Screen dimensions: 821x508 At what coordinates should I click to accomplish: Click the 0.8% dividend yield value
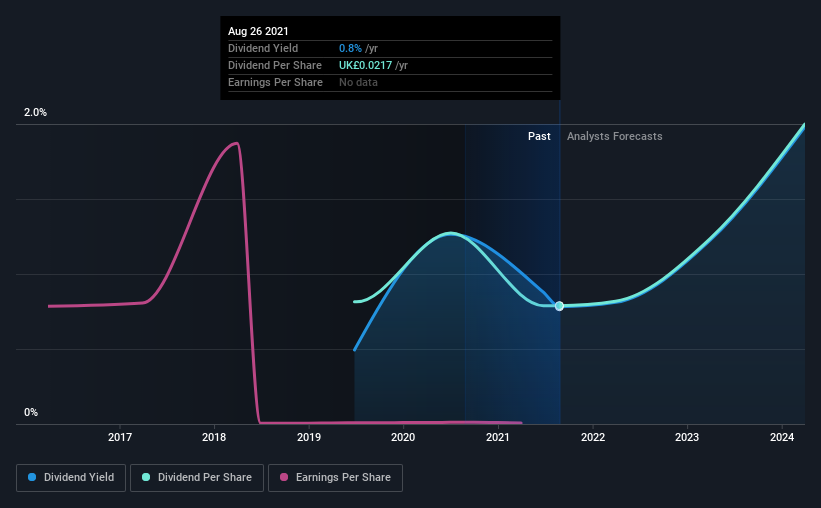point(350,48)
